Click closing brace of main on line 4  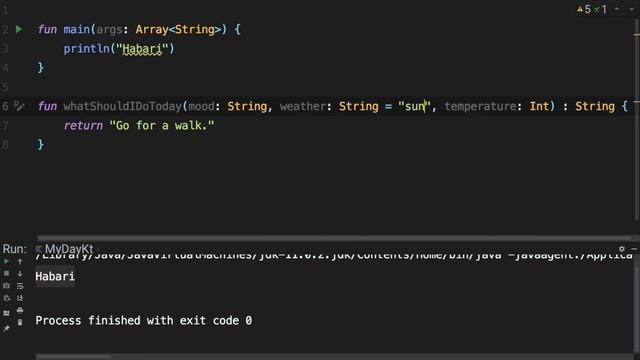click(40, 68)
